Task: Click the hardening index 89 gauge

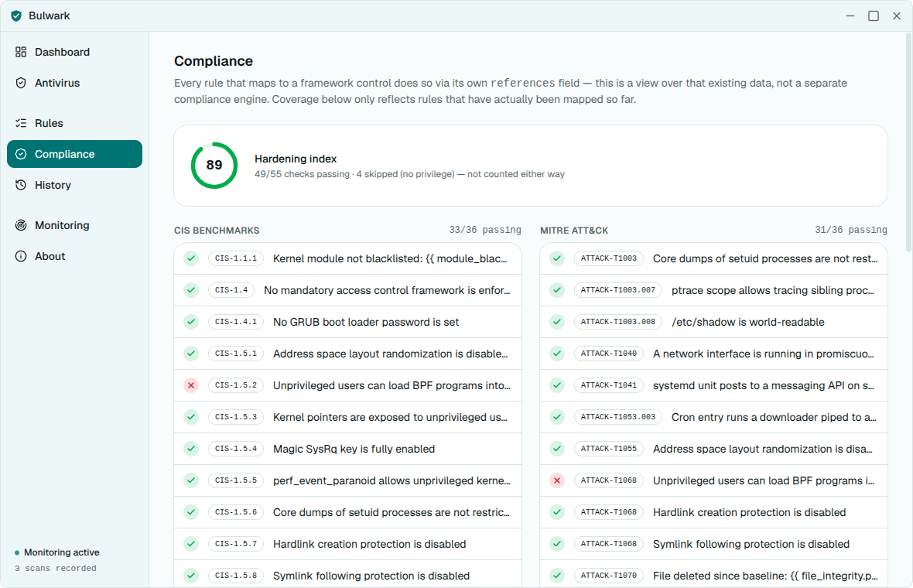Action: (214, 166)
